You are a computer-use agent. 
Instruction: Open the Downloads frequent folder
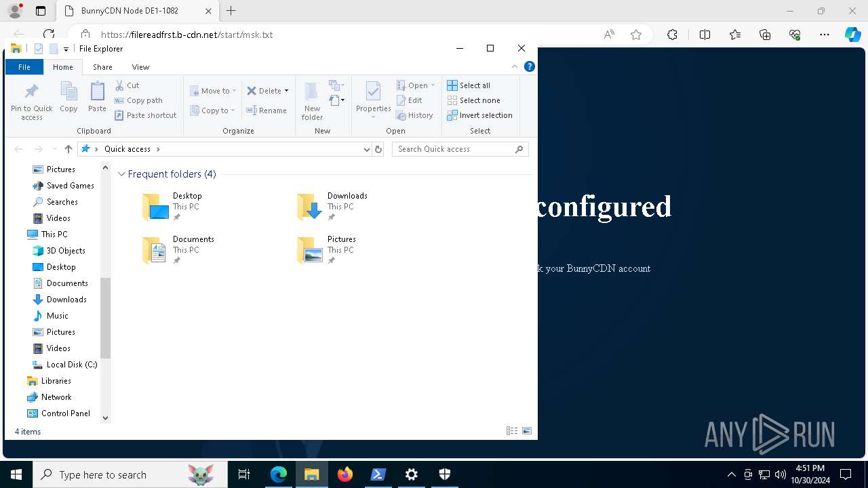pyautogui.click(x=332, y=207)
